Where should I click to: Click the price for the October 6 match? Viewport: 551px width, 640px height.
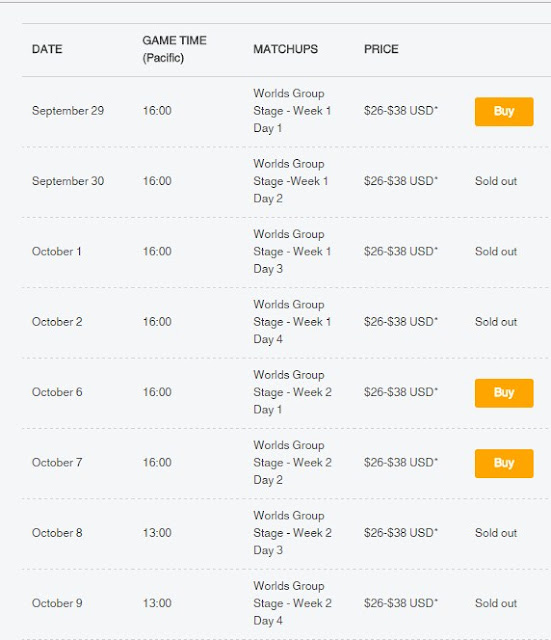(400, 392)
